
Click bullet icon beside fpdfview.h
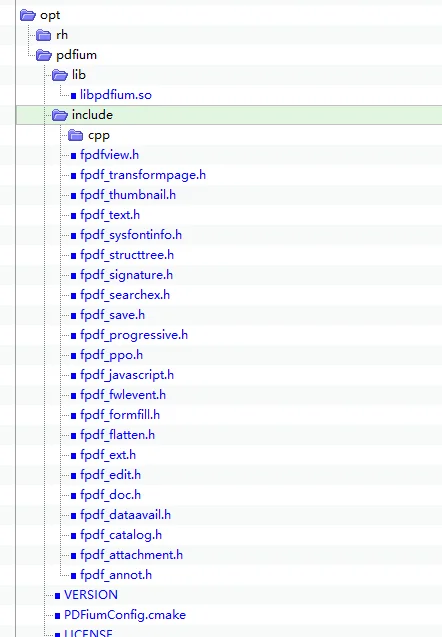pos(74,156)
